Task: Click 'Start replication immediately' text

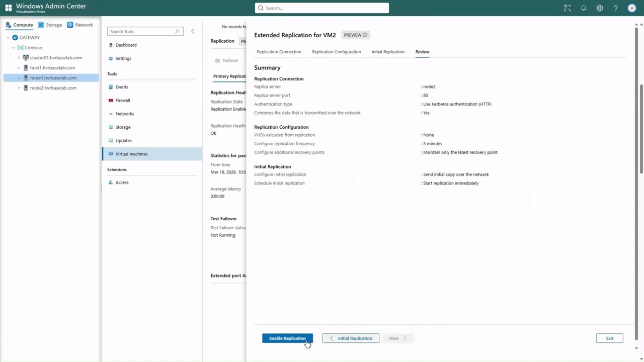Action: point(451,183)
